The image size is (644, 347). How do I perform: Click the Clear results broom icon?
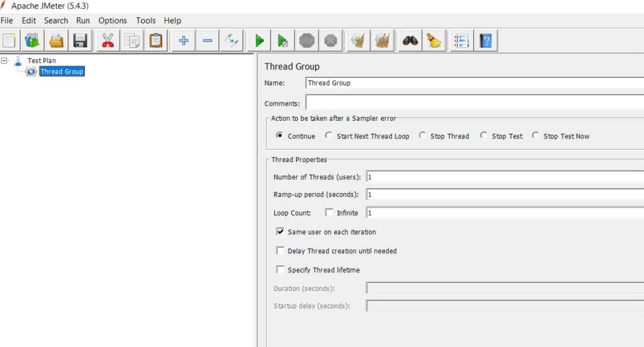pyautogui.click(x=358, y=41)
